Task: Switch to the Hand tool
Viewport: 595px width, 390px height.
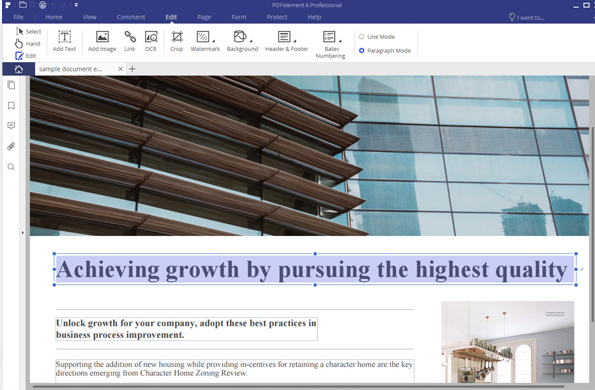Action: pyautogui.click(x=28, y=44)
